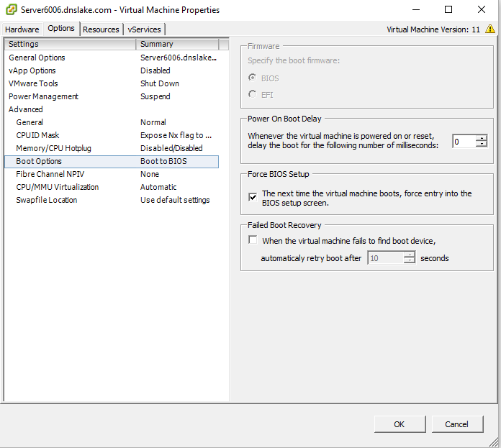Click the warning icon beside version number
This screenshot has height=448, width=501.
490,29
